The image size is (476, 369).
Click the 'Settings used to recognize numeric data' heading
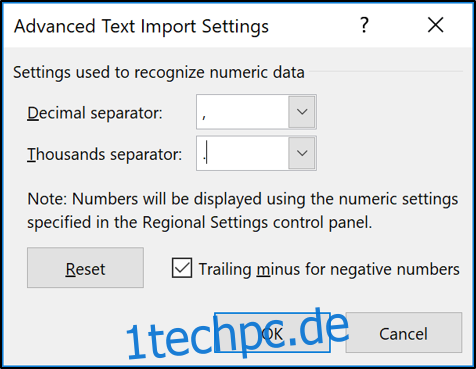point(159,72)
